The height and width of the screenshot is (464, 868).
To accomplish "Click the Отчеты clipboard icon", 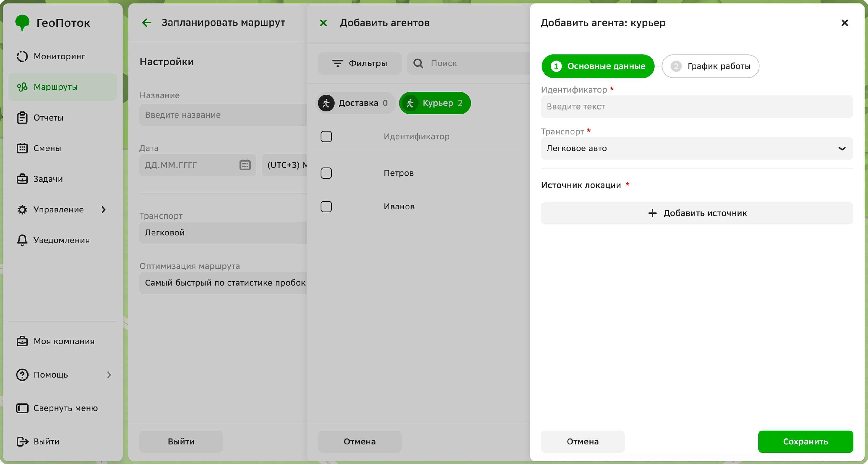I will 22,118.
